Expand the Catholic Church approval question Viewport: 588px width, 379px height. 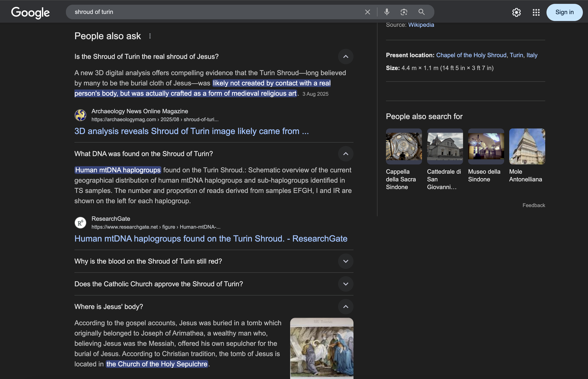346,284
